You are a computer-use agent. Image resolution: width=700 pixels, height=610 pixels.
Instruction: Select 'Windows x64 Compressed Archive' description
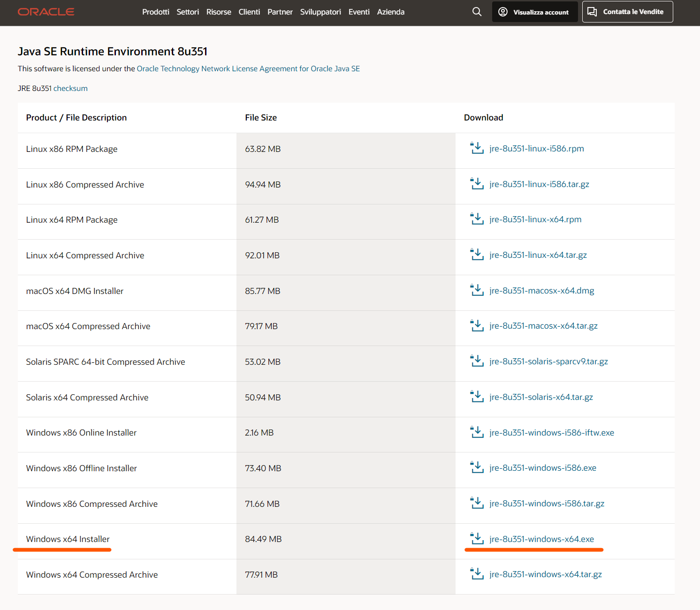tap(92, 575)
